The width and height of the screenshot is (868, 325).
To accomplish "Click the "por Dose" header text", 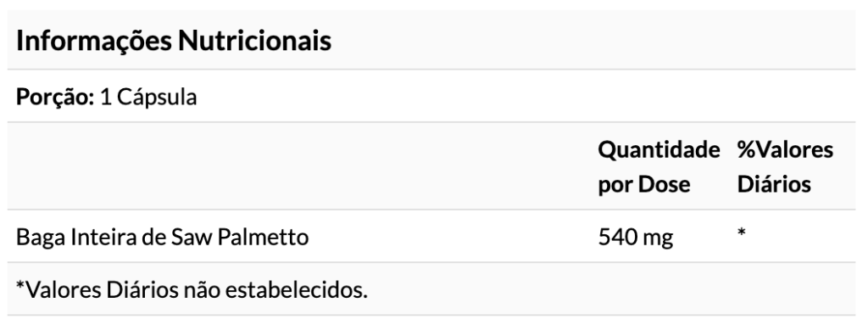I will coord(644,184).
